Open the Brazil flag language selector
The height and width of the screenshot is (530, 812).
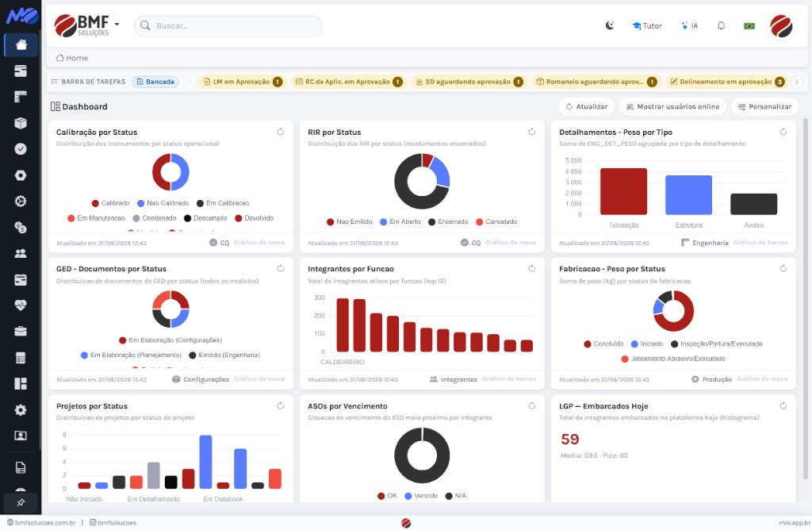click(x=749, y=25)
